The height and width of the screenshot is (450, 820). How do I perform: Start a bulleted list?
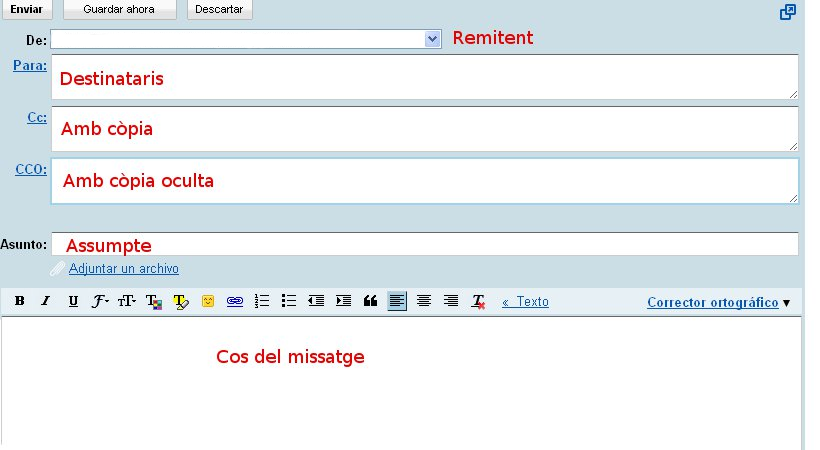point(289,301)
